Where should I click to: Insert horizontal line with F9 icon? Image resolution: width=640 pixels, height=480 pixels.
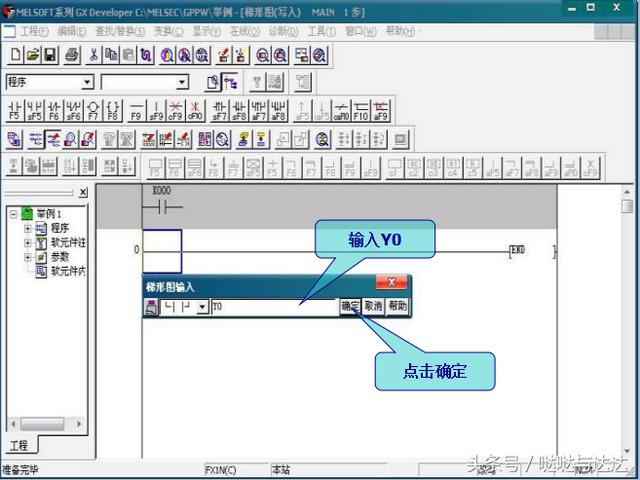[136, 111]
